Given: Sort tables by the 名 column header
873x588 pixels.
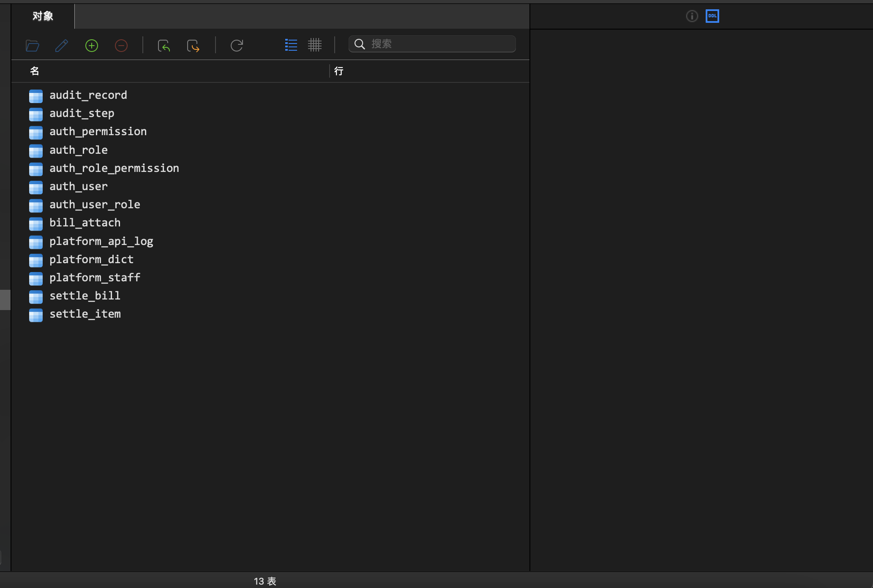Looking at the screenshot, I should click(x=34, y=71).
